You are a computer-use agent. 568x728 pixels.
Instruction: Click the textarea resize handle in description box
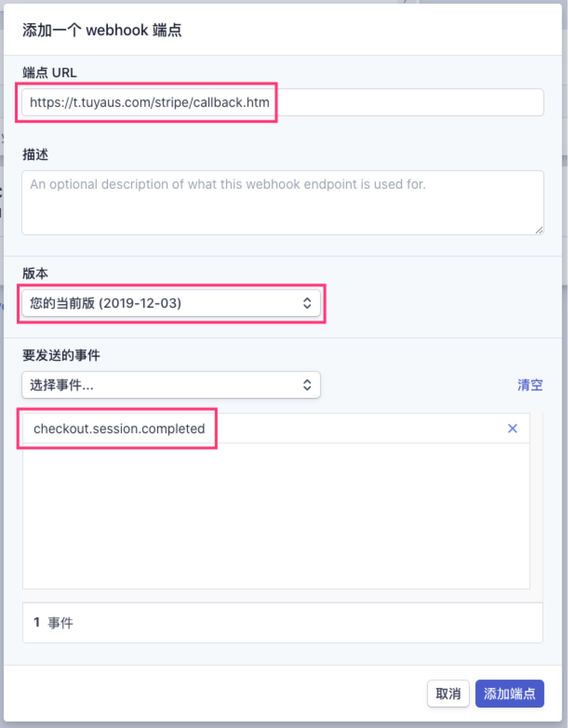click(539, 230)
